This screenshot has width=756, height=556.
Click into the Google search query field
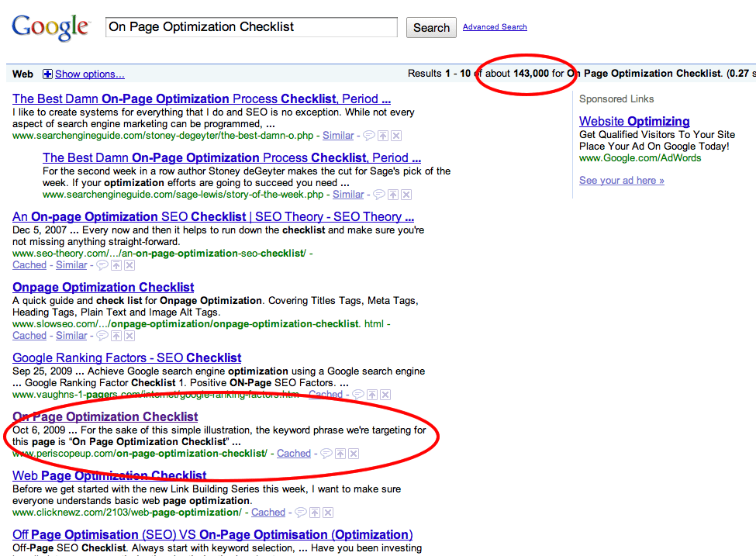pyautogui.click(x=251, y=27)
